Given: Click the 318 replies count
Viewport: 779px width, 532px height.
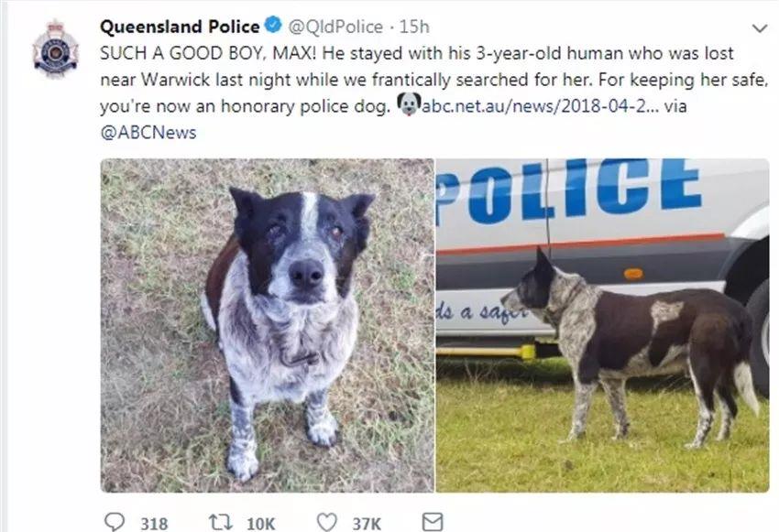Looking at the screenshot, I should pos(153,522).
